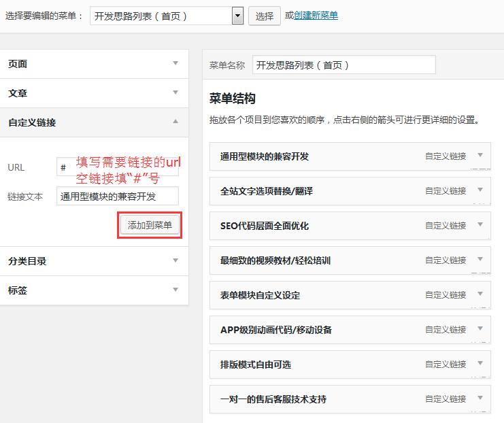Expand the 分类目录 panel
The image size is (504, 423).
(x=175, y=261)
